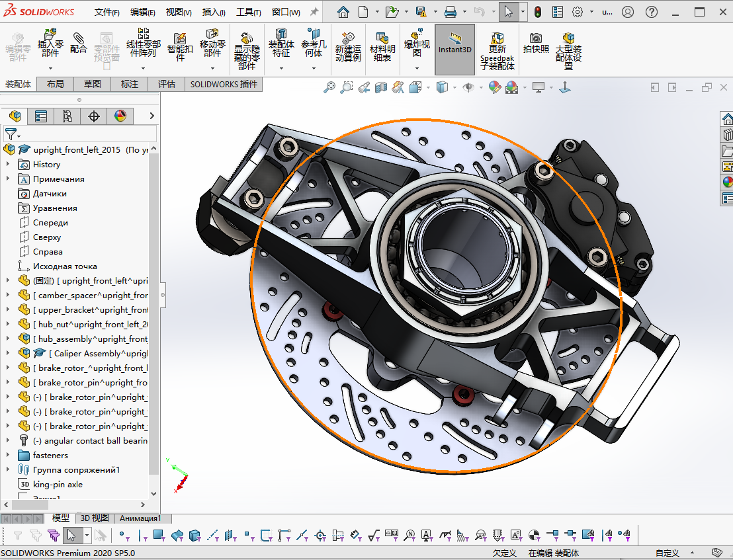
Task: Click Zoom to Fit in view toolbar
Action: pyautogui.click(x=329, y=87)
